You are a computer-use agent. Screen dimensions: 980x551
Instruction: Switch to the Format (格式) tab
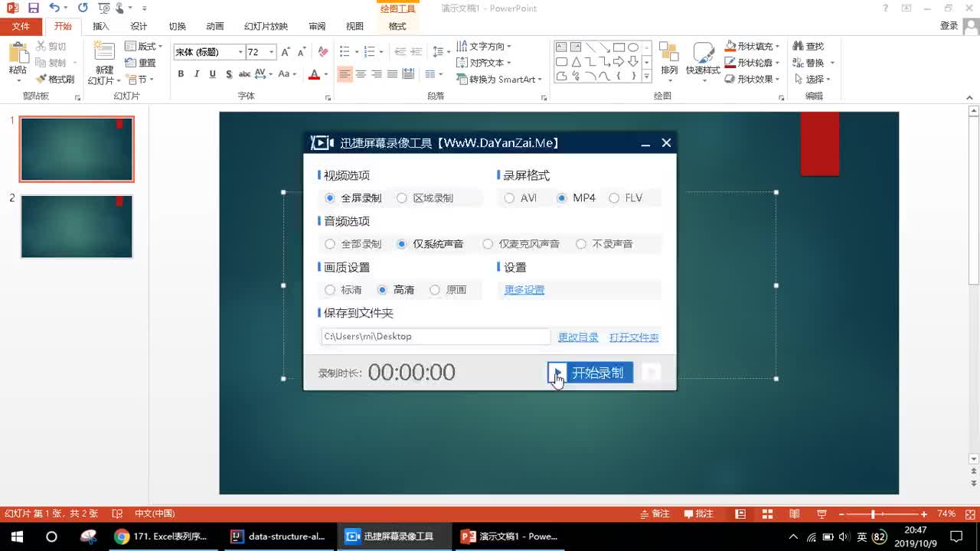point(397,26)
